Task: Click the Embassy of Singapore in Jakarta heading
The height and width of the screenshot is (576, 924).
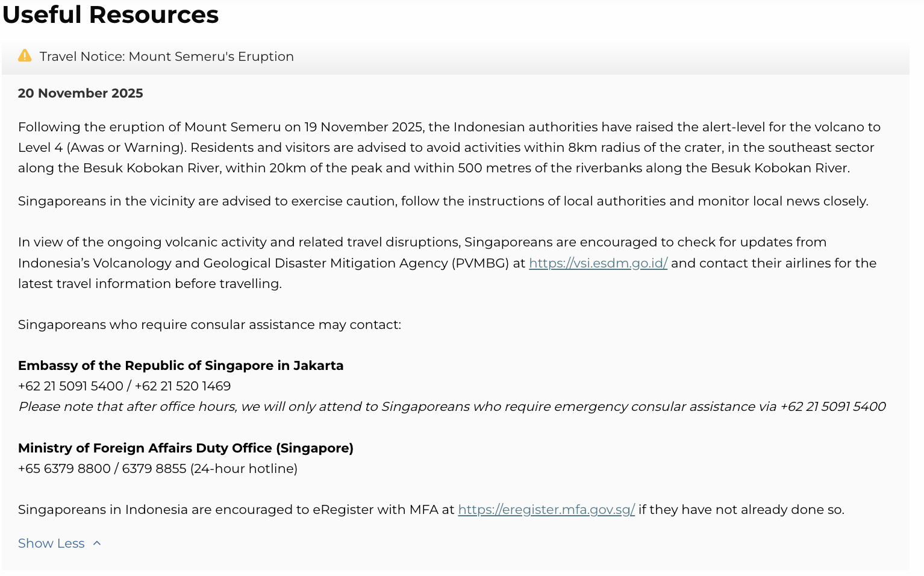Action: [181, 366]
